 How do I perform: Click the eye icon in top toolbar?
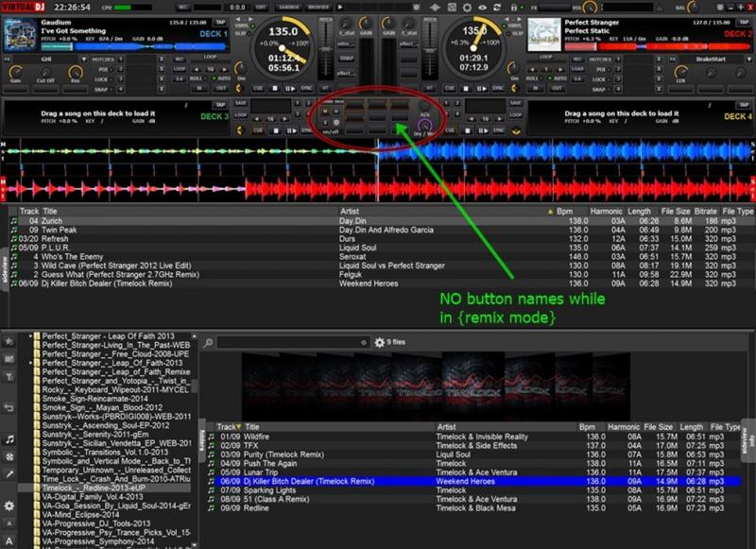click(x=482, y=8)
